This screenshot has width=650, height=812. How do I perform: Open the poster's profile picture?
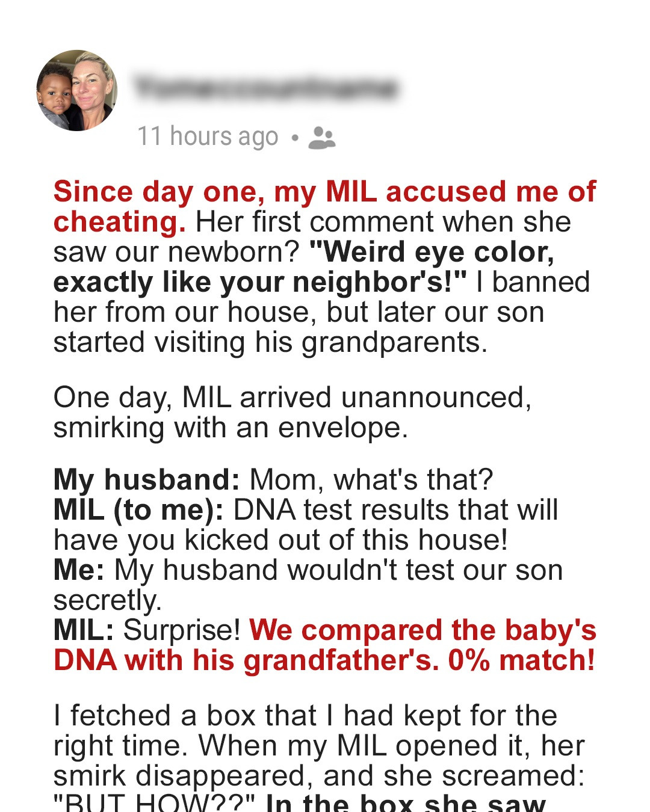[x=77, y=90]
